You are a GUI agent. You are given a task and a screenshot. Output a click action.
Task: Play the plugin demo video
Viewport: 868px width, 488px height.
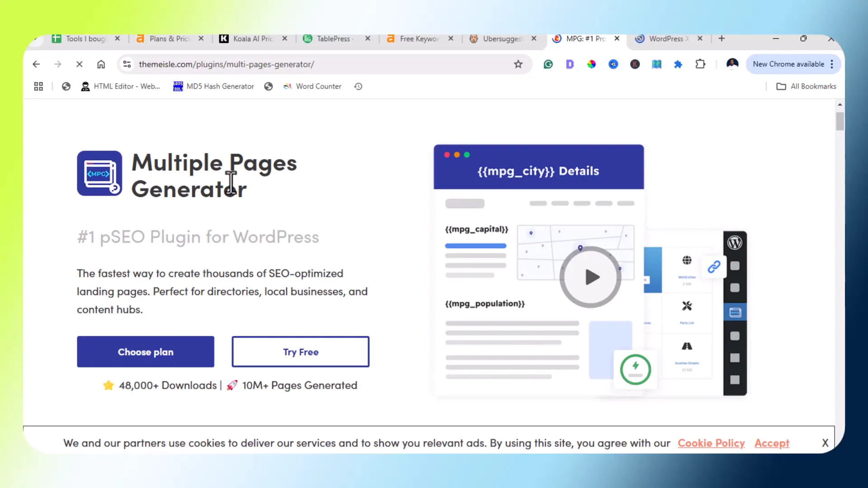[590, 277]
